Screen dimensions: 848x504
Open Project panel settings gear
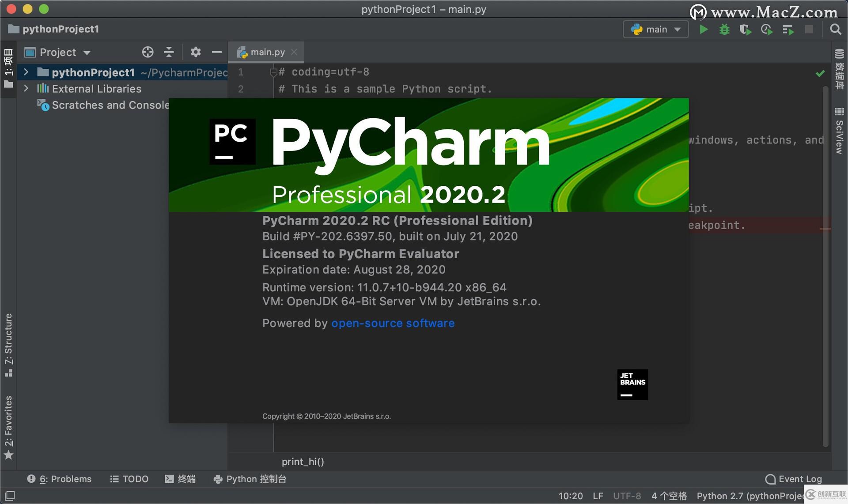point(196,52)
